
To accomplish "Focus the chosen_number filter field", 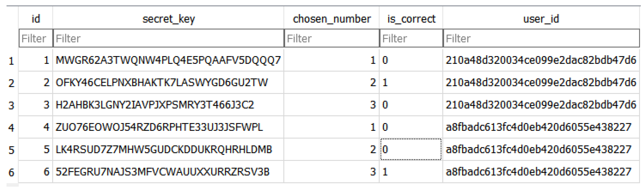I will (332, 39).
